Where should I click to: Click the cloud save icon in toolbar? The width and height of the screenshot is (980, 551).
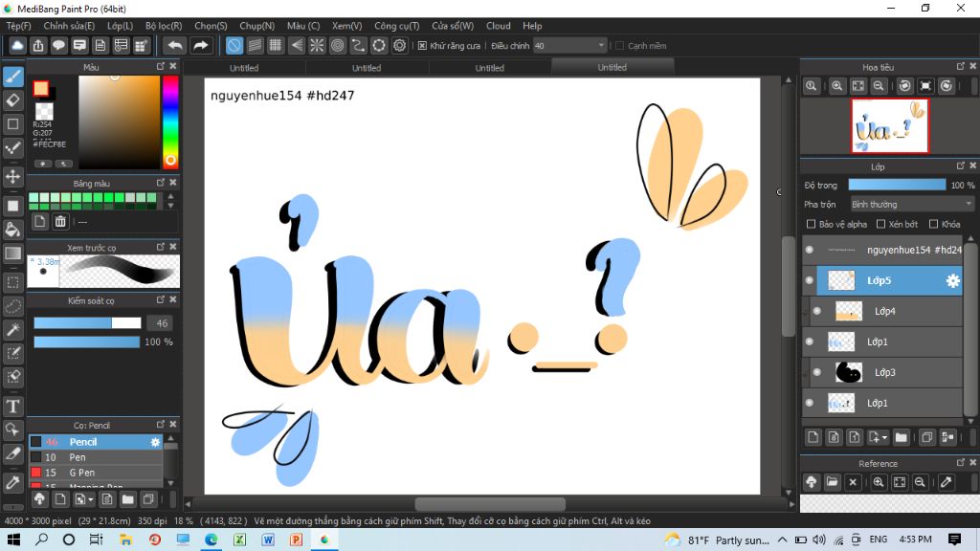tap(17, 46)
